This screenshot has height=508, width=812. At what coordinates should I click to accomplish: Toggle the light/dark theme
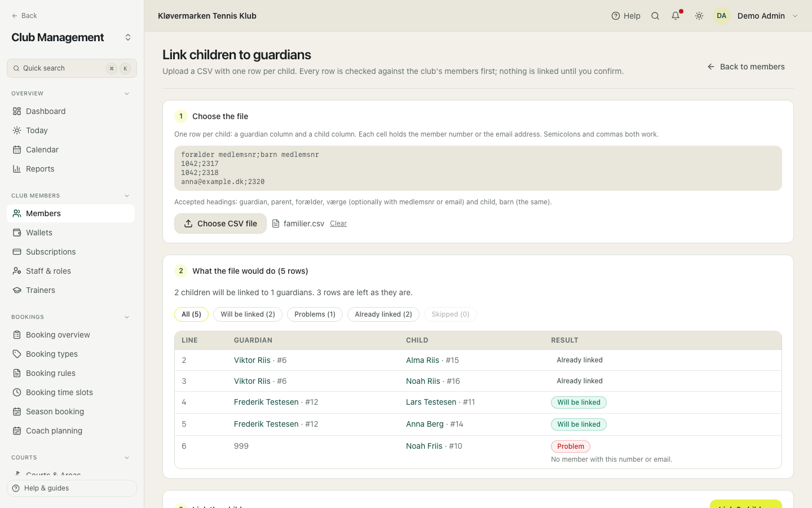tap(699, 16)
